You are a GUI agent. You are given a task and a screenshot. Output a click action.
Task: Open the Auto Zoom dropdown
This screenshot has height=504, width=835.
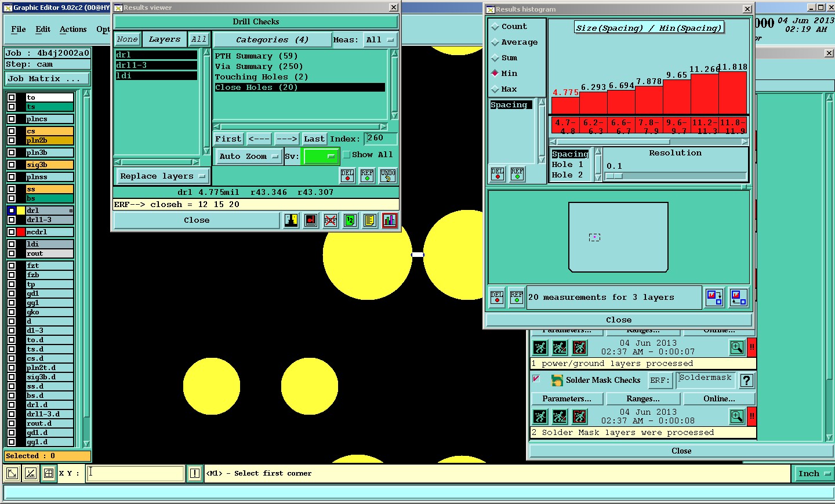pos(249,156)
